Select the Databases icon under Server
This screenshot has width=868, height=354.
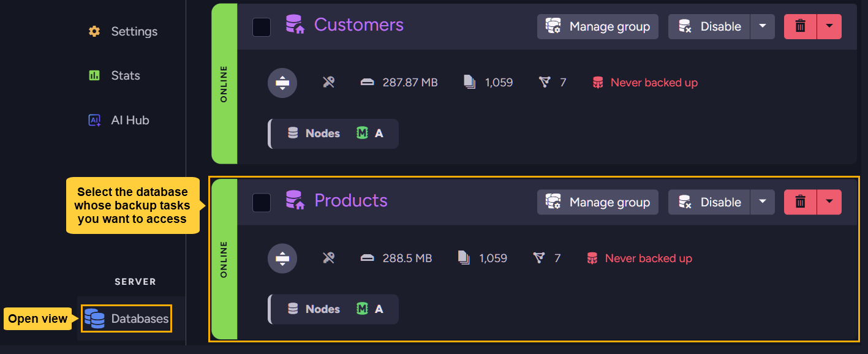(94, 318)
